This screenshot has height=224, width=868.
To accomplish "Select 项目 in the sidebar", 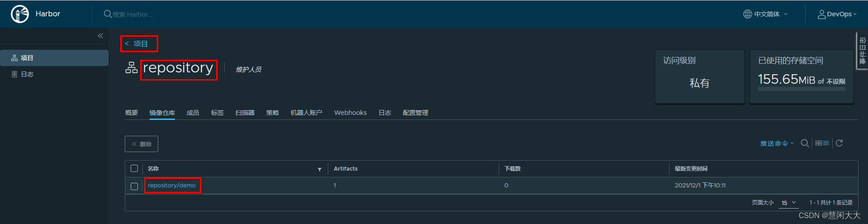I will [x=54, y=58].
